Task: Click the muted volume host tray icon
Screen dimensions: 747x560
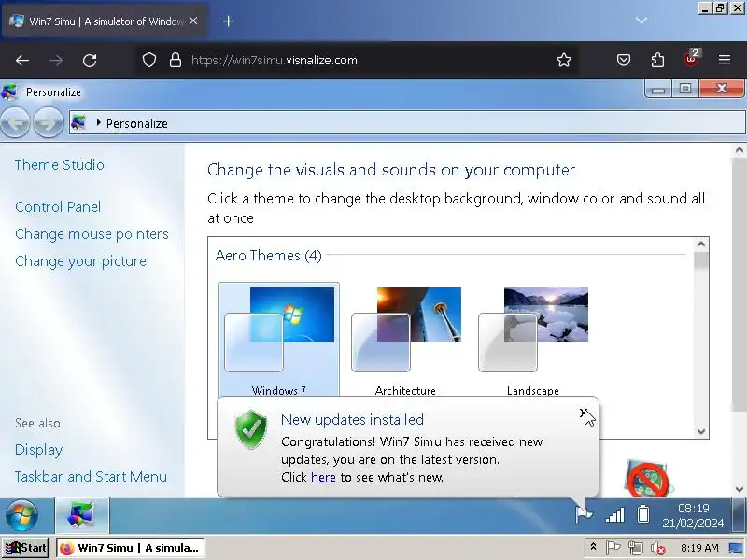Action: [658, 549]
